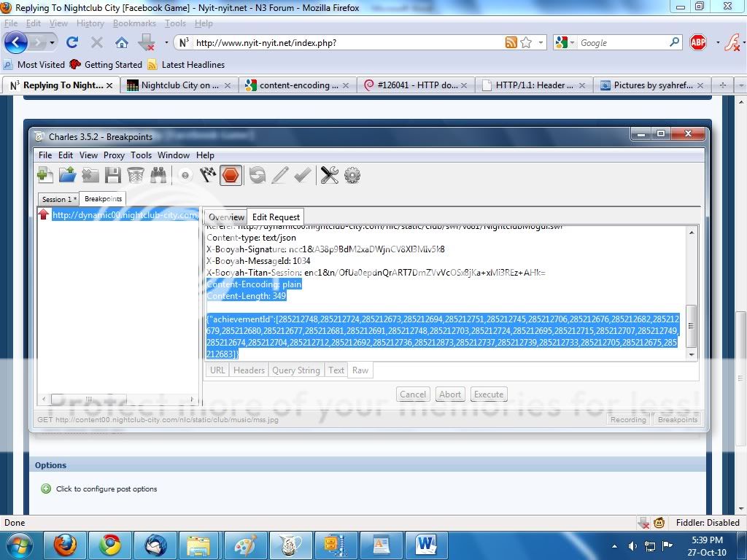Click the Find binoculars icon in Charles
Viewport: 747px width, 560px height.
158,175
